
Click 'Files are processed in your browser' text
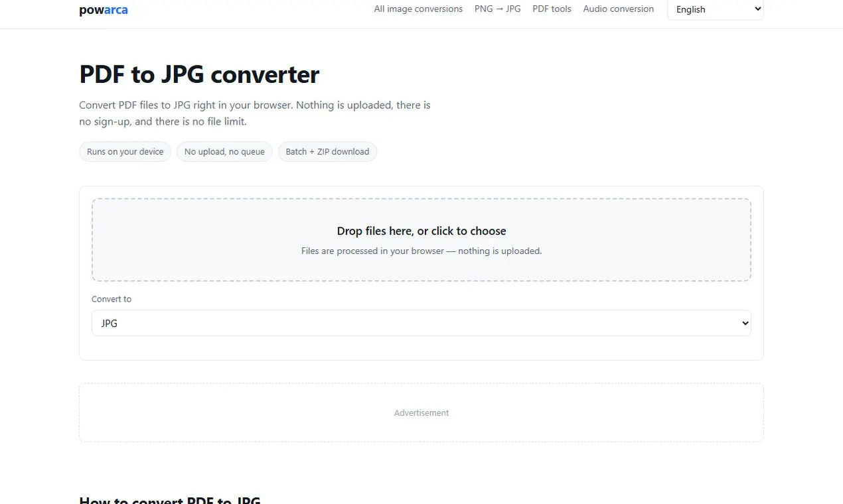point(421,251)
